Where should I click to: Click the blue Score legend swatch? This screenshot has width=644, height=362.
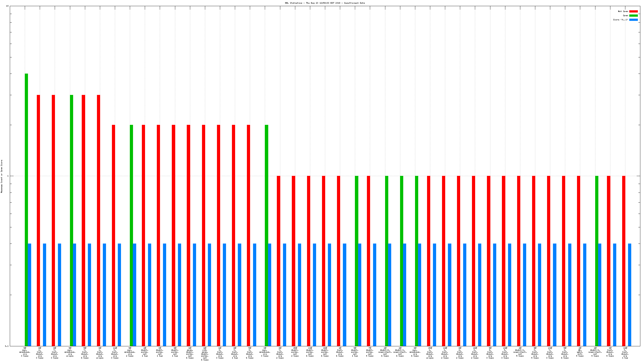[633, 20]
